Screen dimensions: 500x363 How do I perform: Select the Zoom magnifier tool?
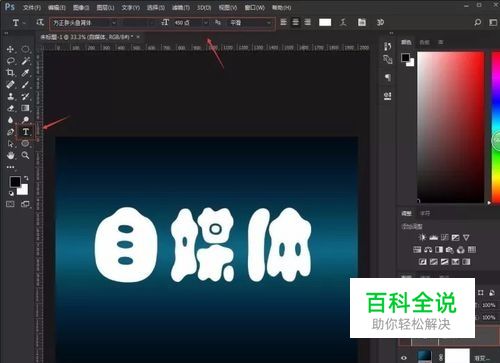25,155
